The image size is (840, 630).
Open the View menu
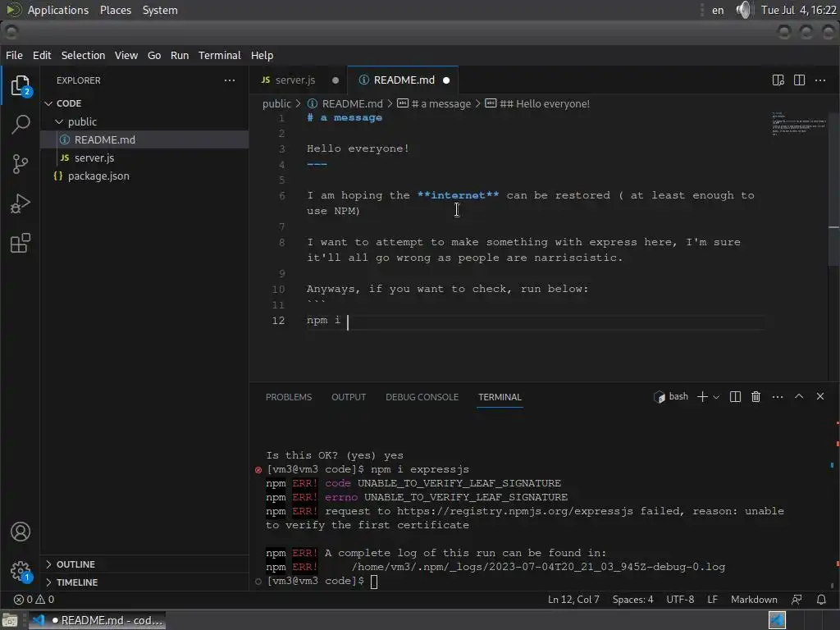click(126, 55)
